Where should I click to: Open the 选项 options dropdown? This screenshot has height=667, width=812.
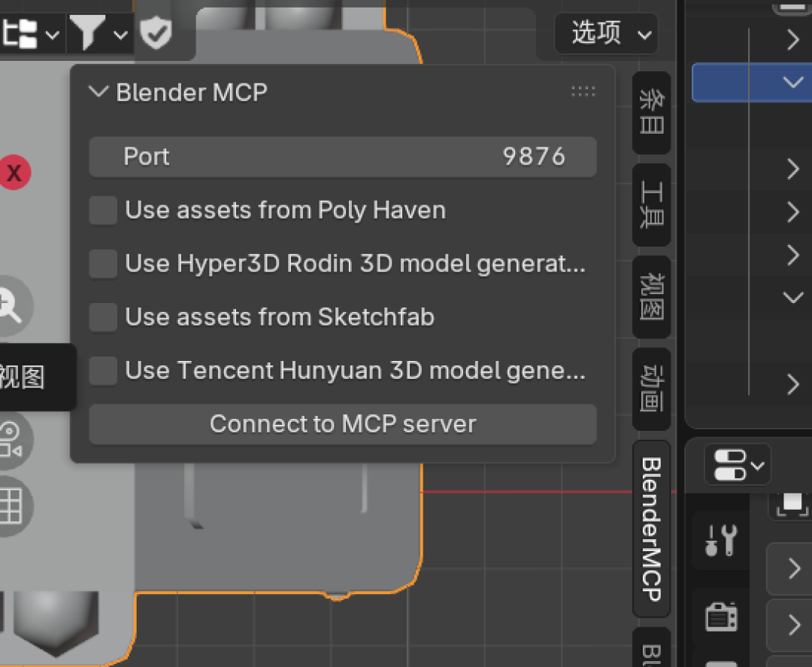[607, 34]
